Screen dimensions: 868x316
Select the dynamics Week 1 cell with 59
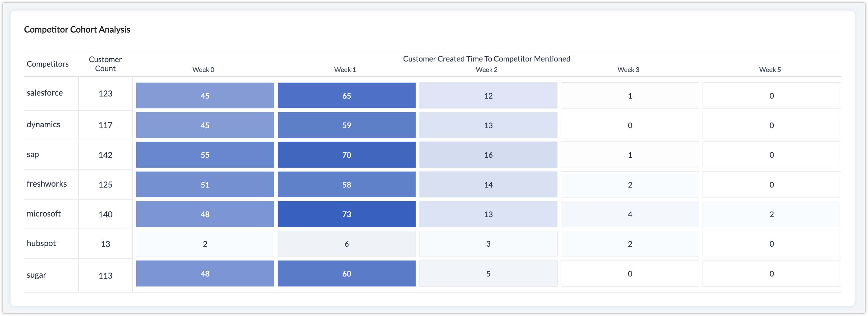(346, 125)
